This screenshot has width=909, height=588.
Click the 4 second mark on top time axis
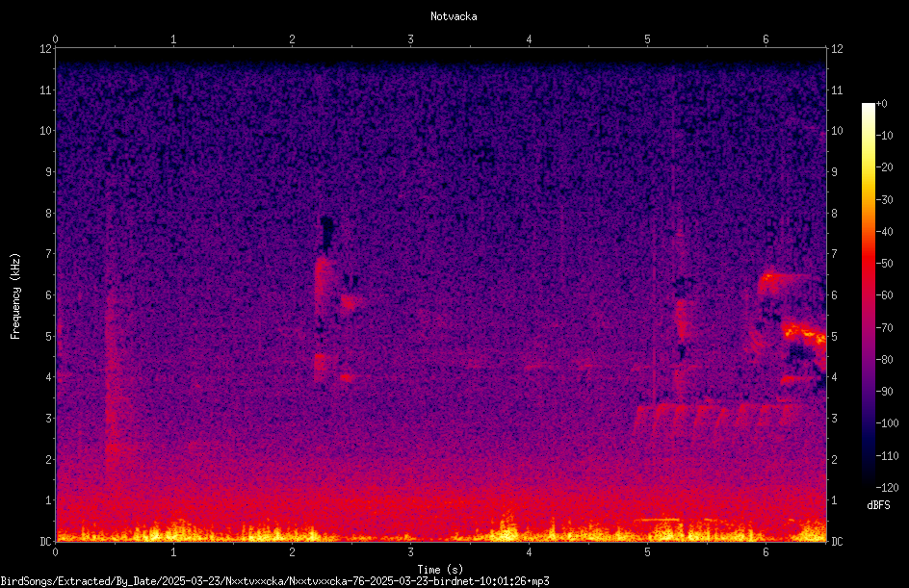tap(529, 39)
